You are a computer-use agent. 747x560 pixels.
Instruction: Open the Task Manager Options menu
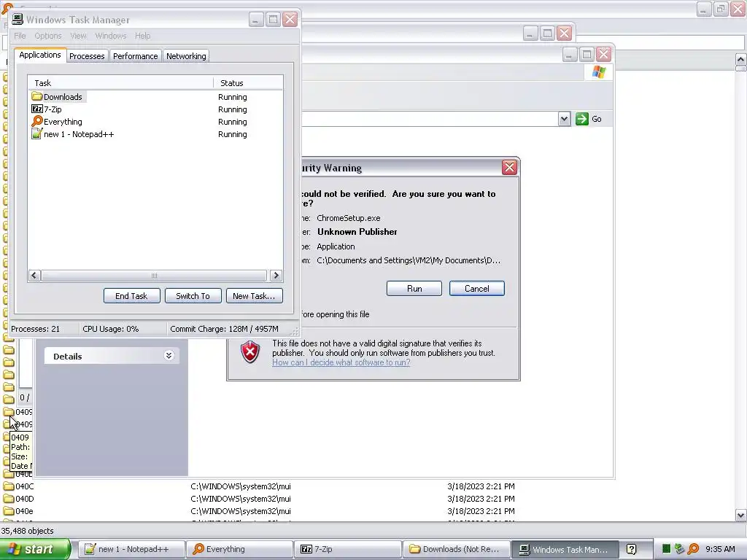(x=47, y=36)
